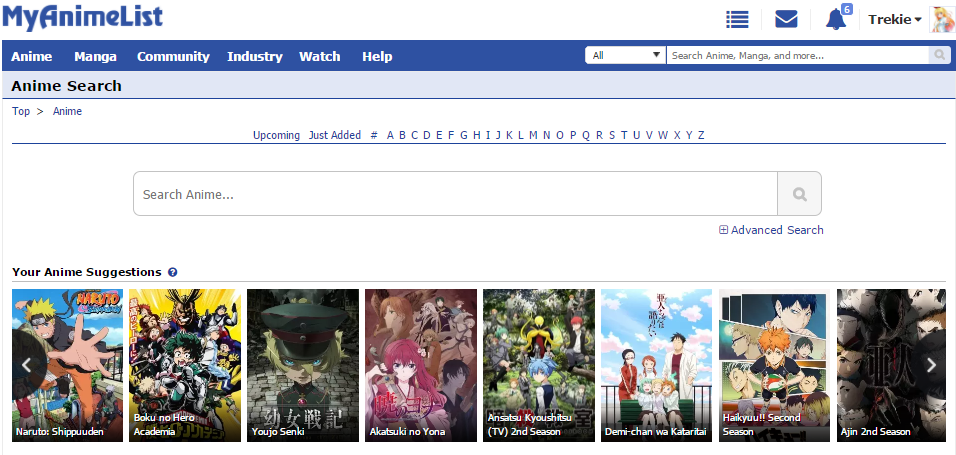Screen dimensions: 956x455
Task: Browse anime starting with letter M
Action: tap(533, 135)
